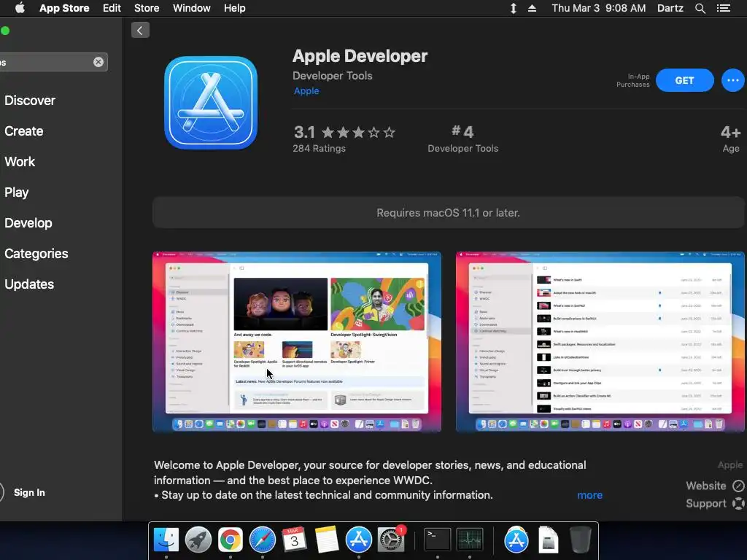Open Calendar showing March 3
Image resolution: width=747 pixels, height=560 pixels.
pos(295,540)
